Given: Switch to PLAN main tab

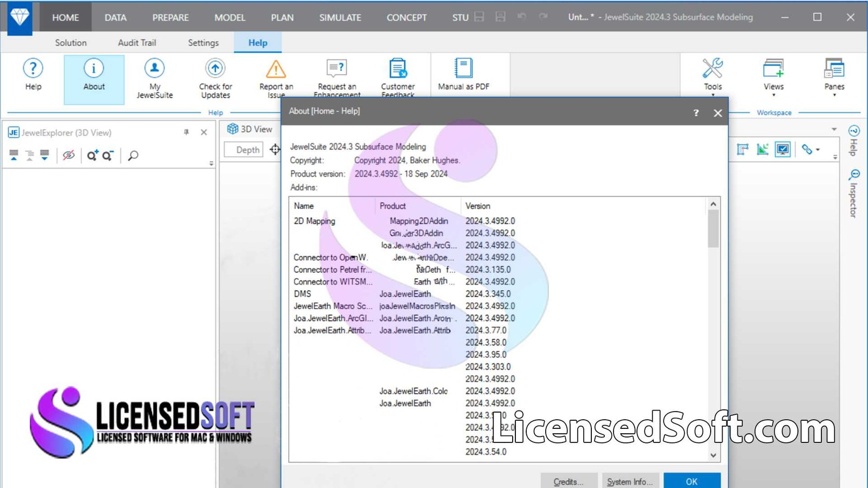Looking at the screenshot, I should [282, 17].
